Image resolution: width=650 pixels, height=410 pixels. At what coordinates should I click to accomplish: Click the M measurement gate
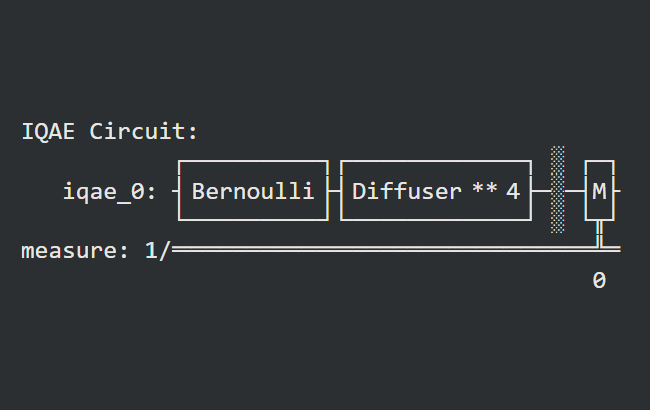point(599,191)
